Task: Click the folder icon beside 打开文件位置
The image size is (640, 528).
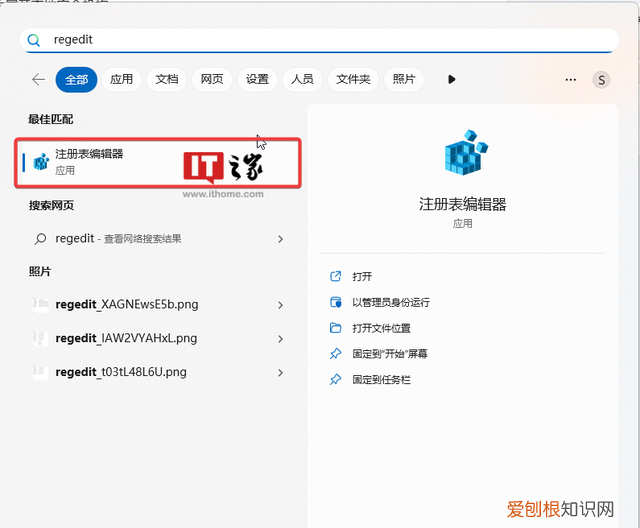Action: coord(336,328)
